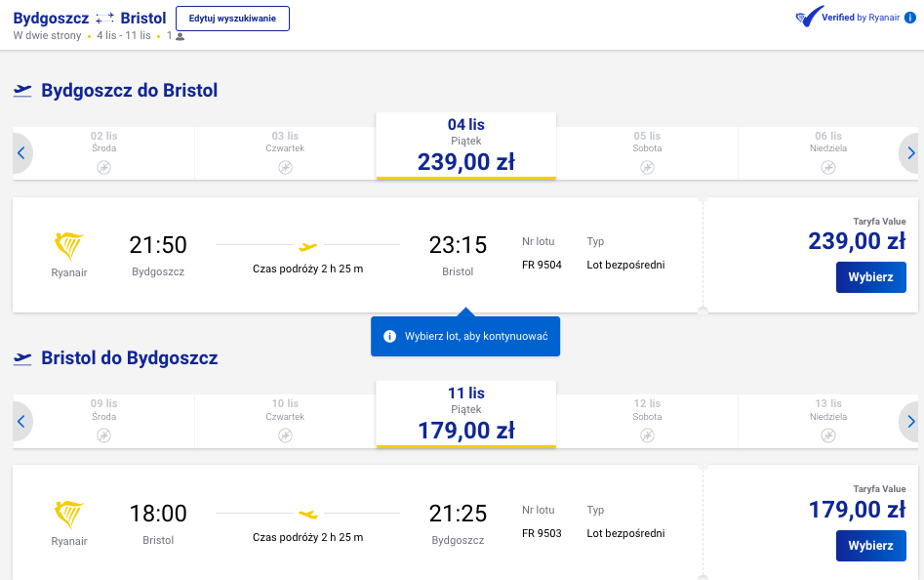
Task: Choose the 179,00 zł return flight with Wybierz
Action: 870,546
